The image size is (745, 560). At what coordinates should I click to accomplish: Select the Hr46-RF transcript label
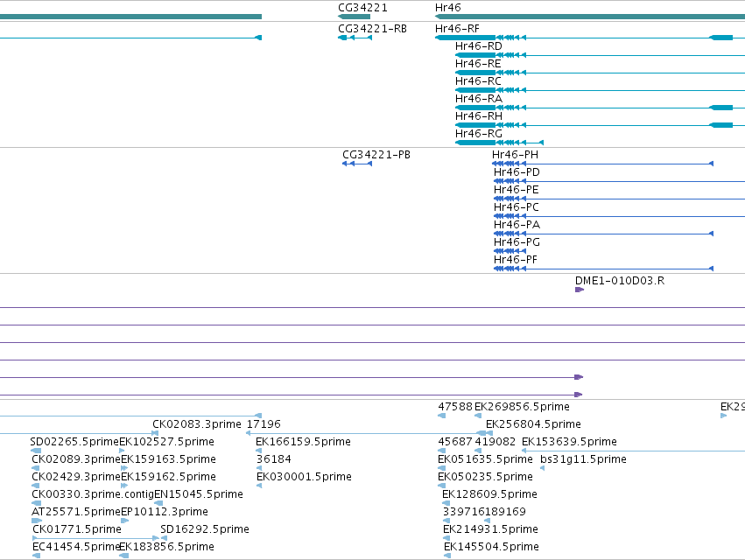click(457, 29)
